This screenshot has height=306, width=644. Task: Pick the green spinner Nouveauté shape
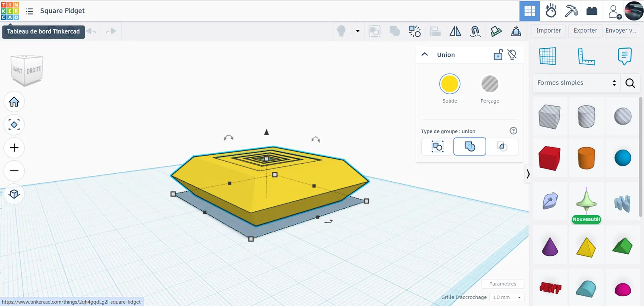pyautogui.click(x=586, y=201)
